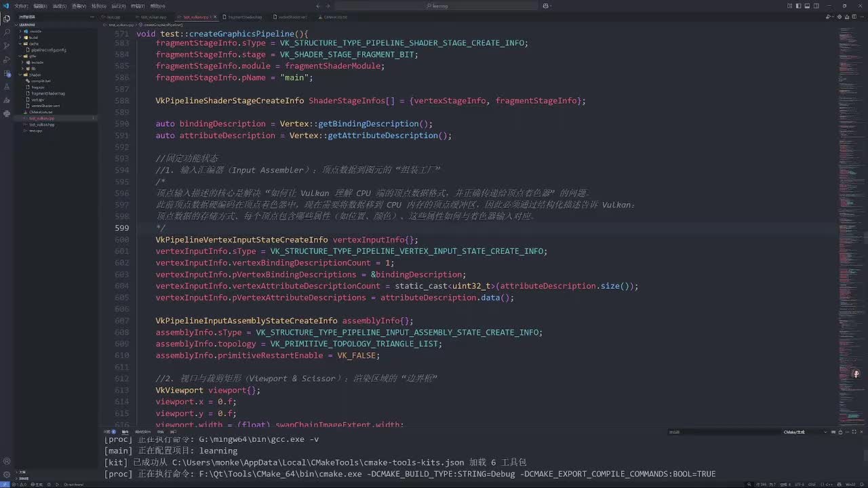868x488 pixels.
Task: Open CMakeLists.txt in the explorer tree
Action: point(56,112)
